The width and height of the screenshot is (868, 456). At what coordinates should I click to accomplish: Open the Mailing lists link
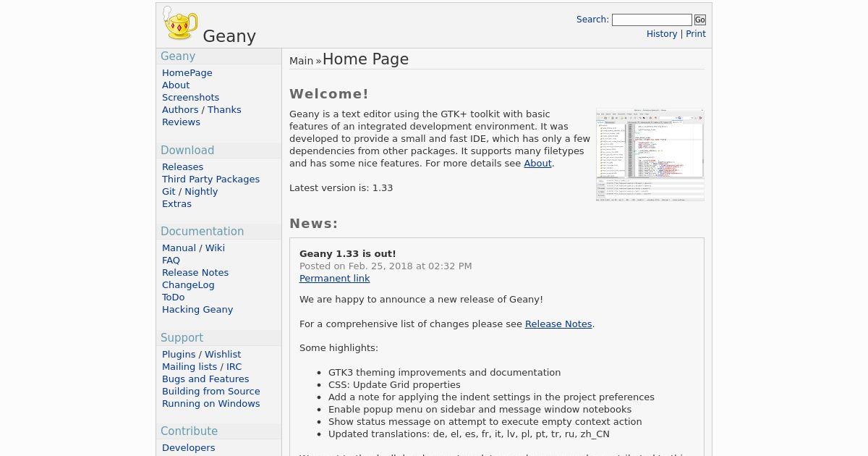coord(190,367)
